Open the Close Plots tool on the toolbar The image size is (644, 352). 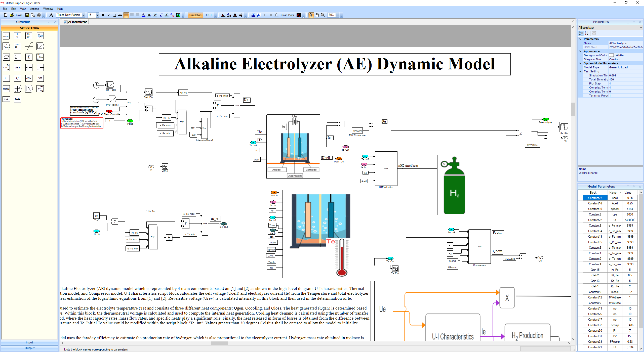coord(287,15)
